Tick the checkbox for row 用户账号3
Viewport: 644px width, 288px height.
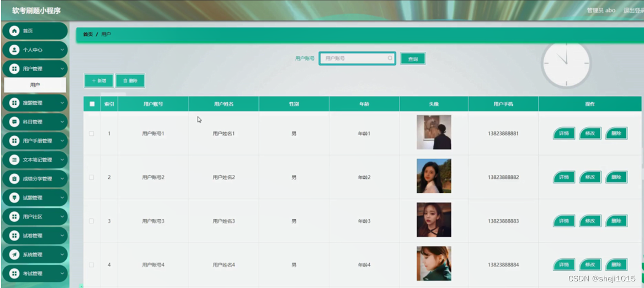pos(92,221)
